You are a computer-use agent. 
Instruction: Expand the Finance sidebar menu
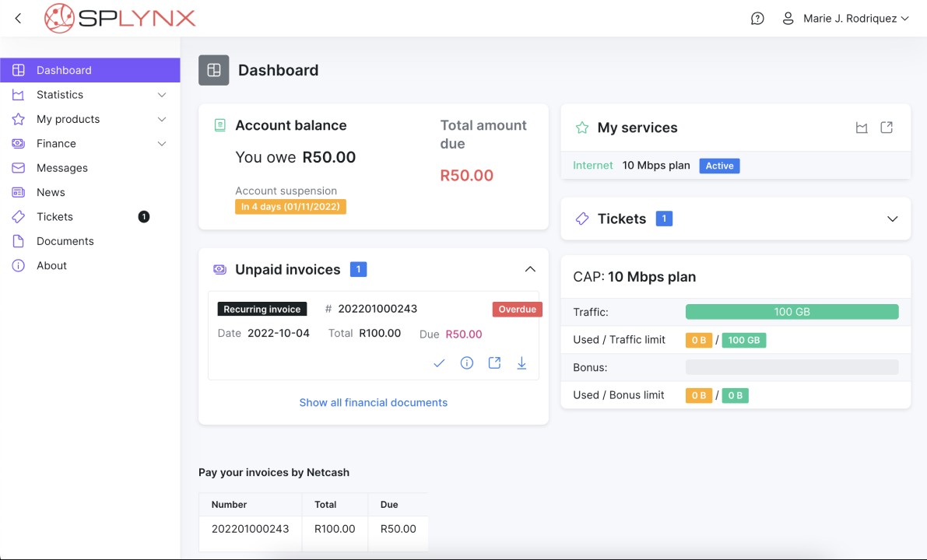point(162,144)
